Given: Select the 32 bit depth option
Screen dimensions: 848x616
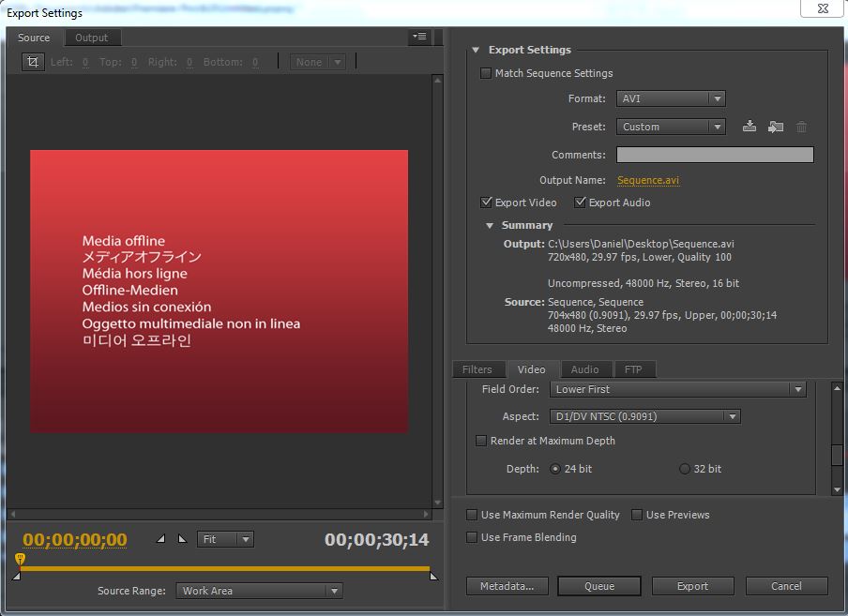Looking at the screenshot, I should (685, 469).
